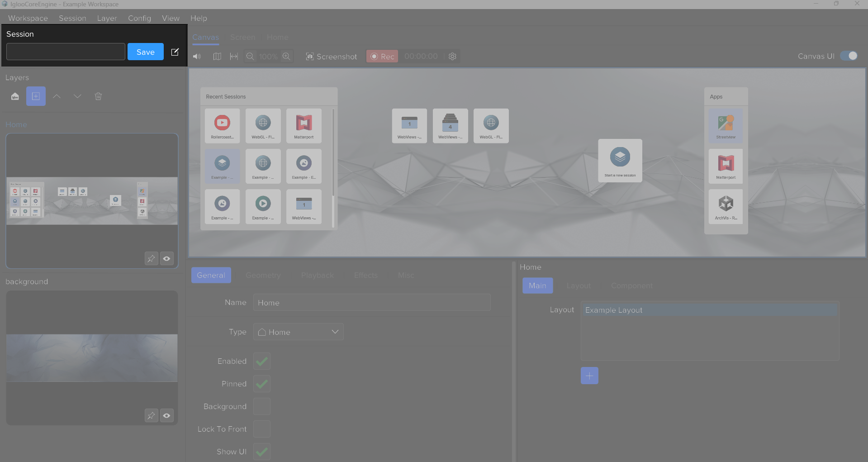Delete the layer using the trash icon
The height and width of the screenshot is (462, 868).
[x=98, y=96]
